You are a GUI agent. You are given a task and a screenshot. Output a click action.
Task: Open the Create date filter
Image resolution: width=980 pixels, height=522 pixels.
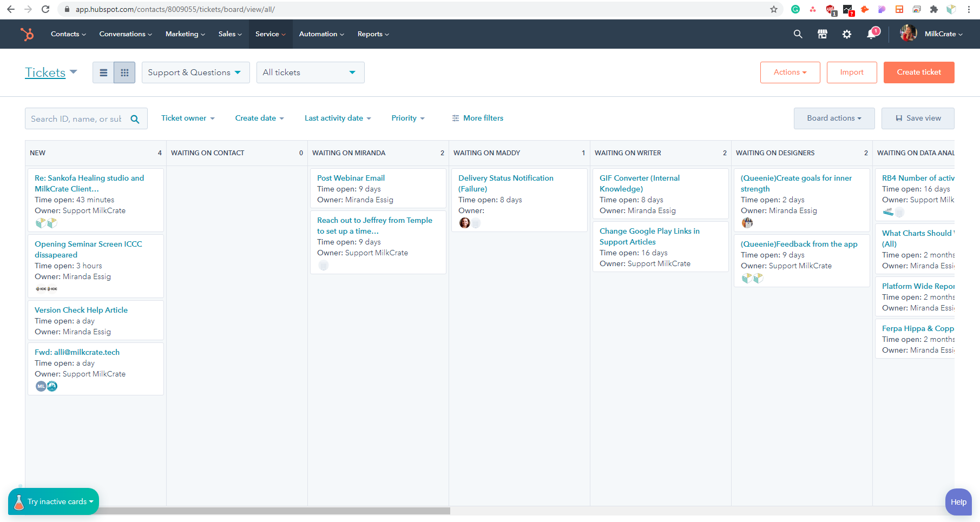point(259,118)
